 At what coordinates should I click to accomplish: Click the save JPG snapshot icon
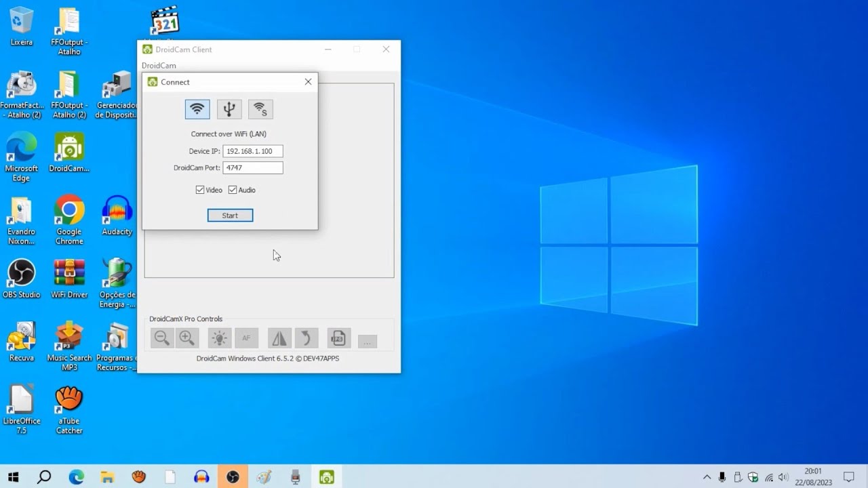click(338, 338)
